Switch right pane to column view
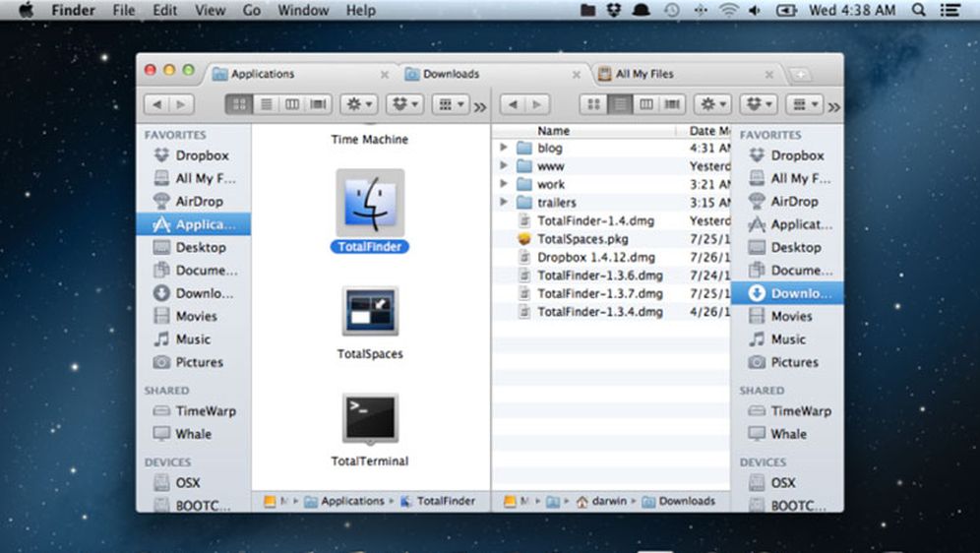This screenshot has width=980, height=553. tap(646, 104)
